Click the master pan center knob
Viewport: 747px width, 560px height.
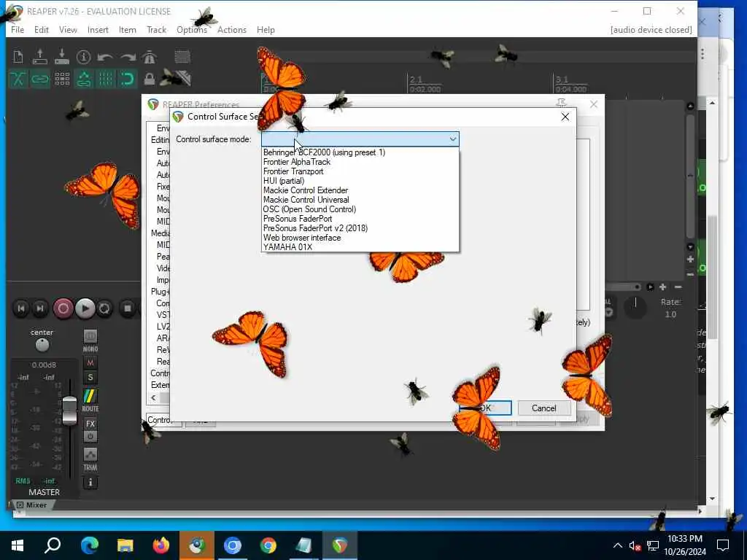click(42, 345)
